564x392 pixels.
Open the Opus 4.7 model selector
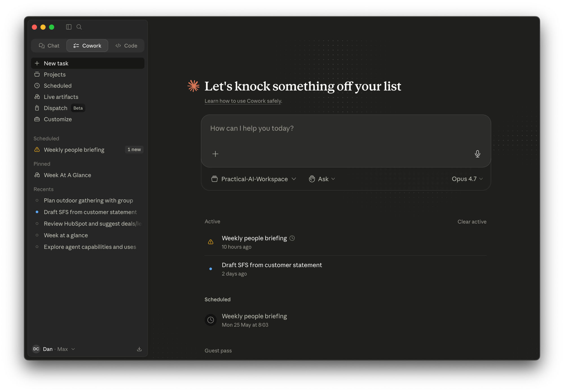pyautogui.click(x=467, y=179)
